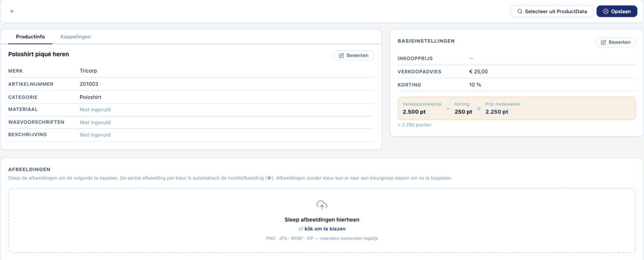Select the product title Poloshirt piqué heren

[x=39, y=54]
